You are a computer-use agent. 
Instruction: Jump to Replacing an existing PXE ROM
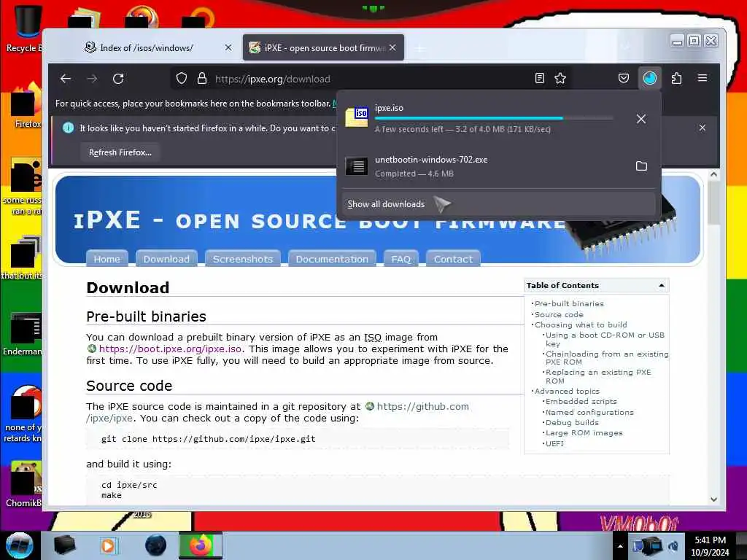(598, 376)
